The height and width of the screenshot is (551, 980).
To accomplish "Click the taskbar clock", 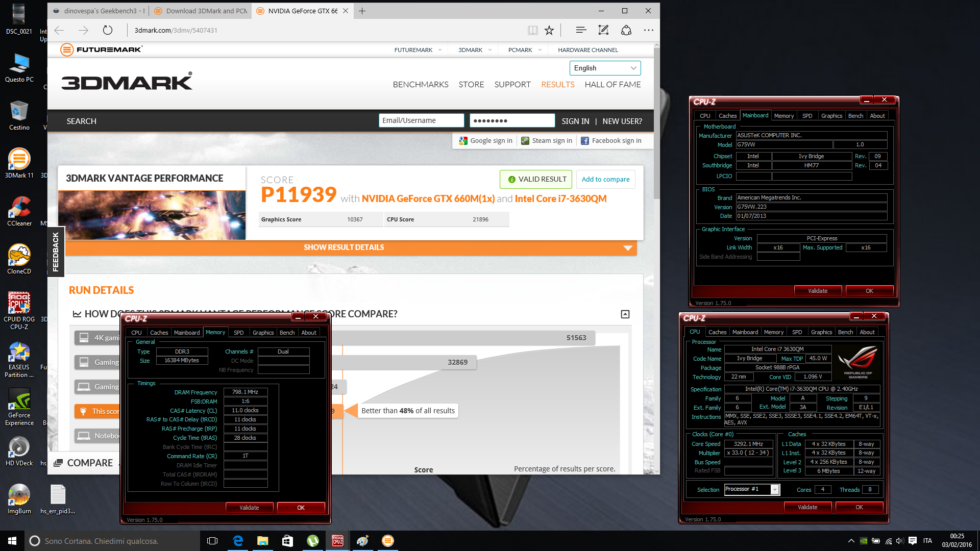I will (x=957, y=541).
